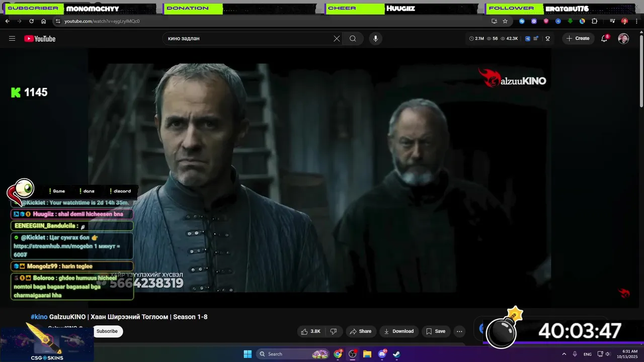Go to YouTube home via logo

(40, 39)
